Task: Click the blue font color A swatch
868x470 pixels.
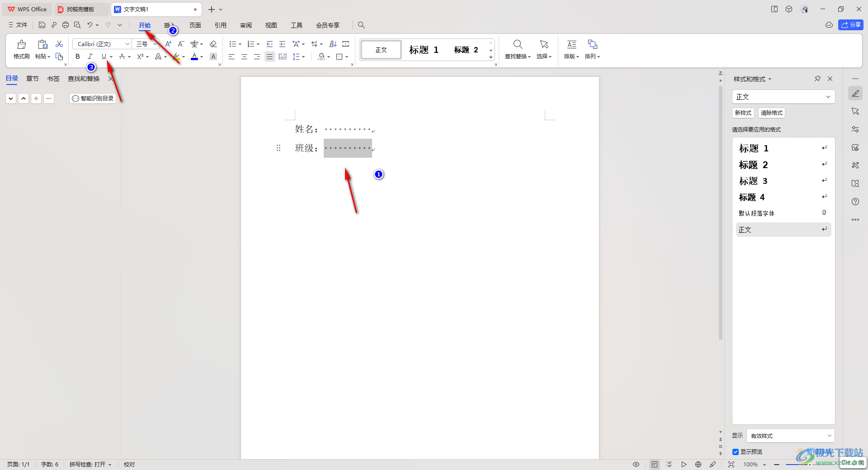Action: click(194, 56)
